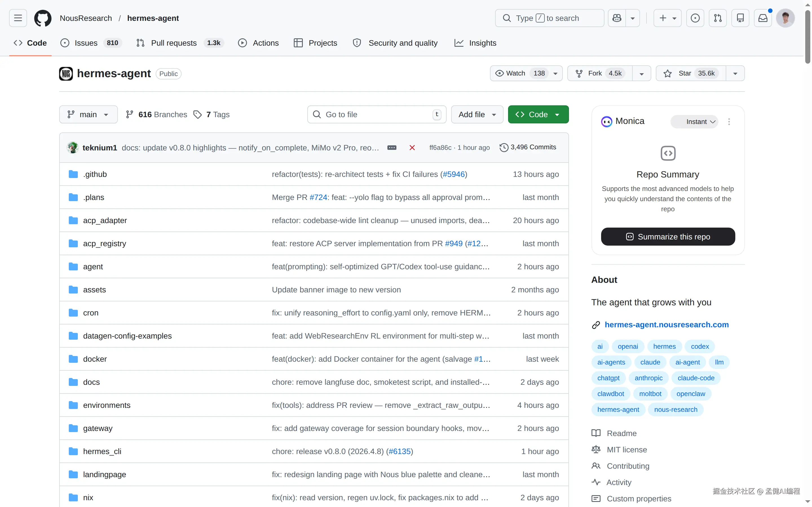Open the GitHub home logo
The height and width of the screenshot is (507, 812).
tap(43, 18)
